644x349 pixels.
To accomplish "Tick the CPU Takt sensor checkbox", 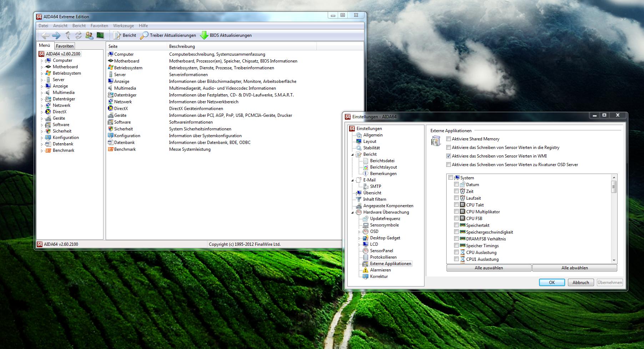I will click(456, 205).
